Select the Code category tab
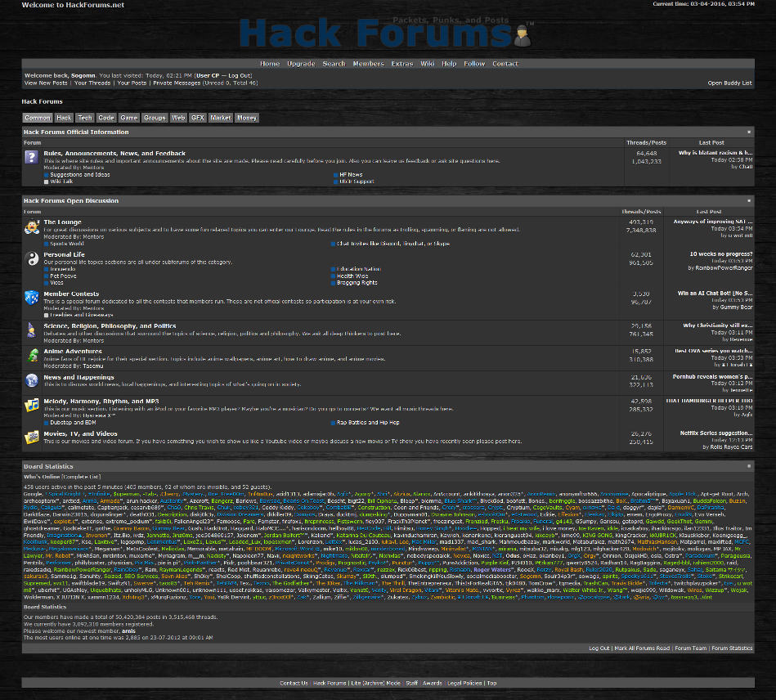 106,118
